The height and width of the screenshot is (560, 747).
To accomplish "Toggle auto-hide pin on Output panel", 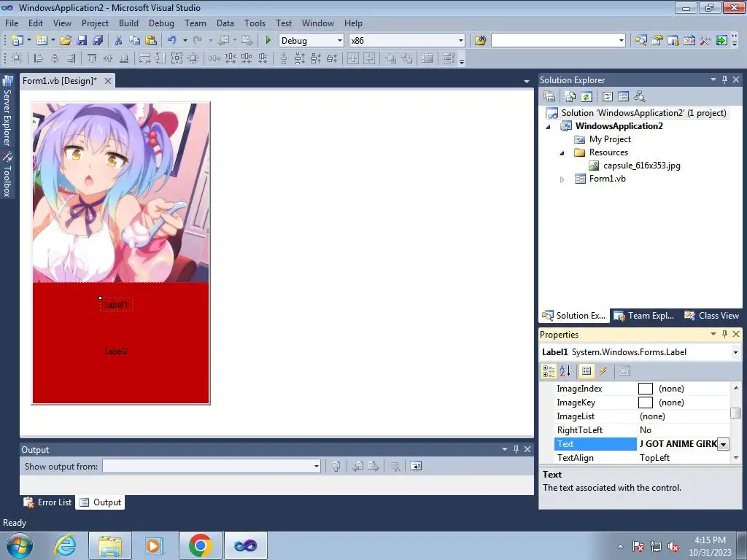I will [x=516, y=449].
